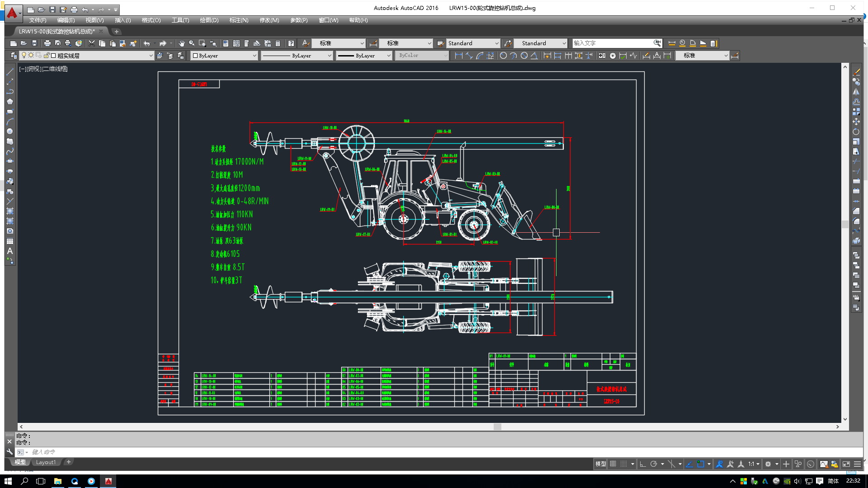
Task: Open the QuickCalc calculator icon
Action: tap(278, 43)
